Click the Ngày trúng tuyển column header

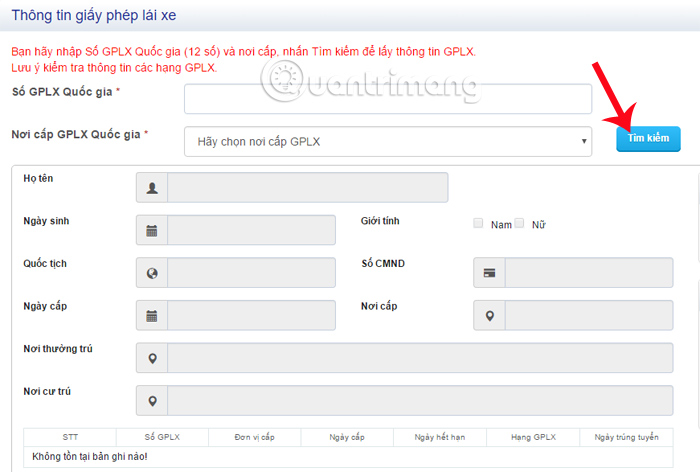point(626,437)
